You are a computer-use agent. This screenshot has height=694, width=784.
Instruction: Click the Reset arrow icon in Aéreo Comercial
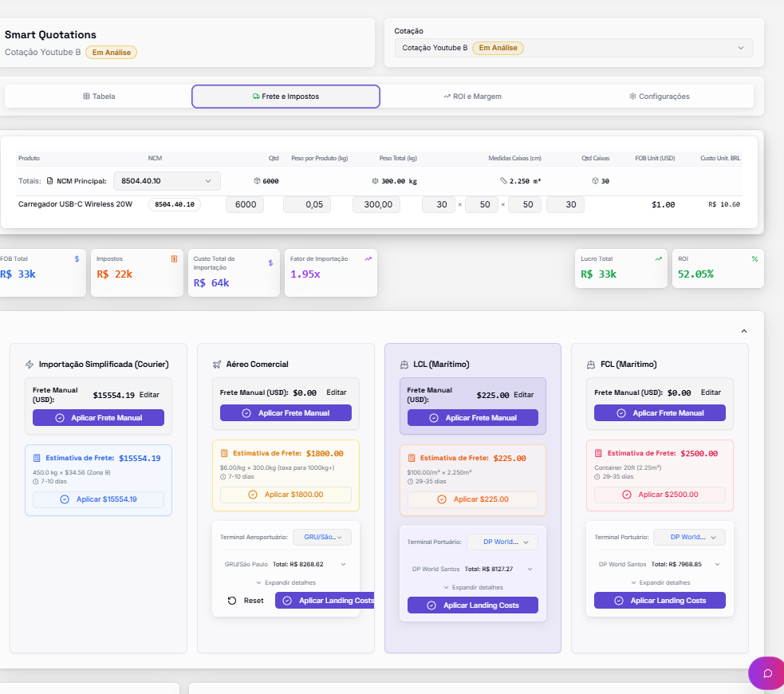232,601
